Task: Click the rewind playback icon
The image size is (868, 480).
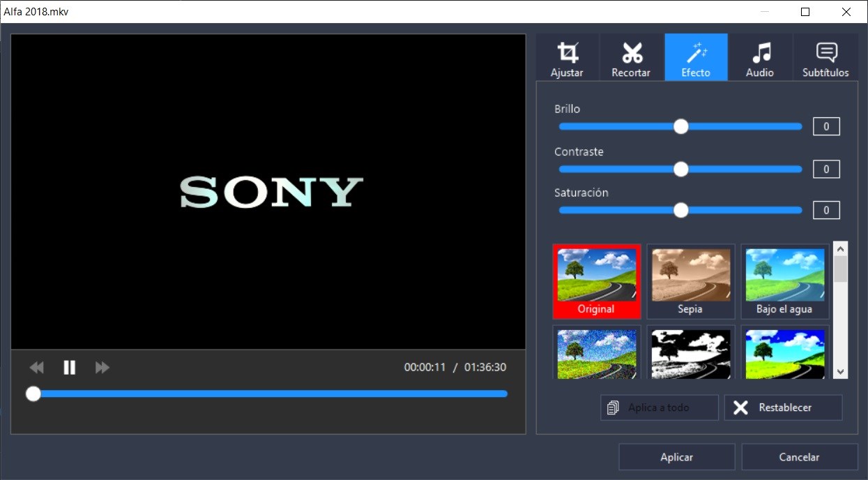Action: click(36, 368)
